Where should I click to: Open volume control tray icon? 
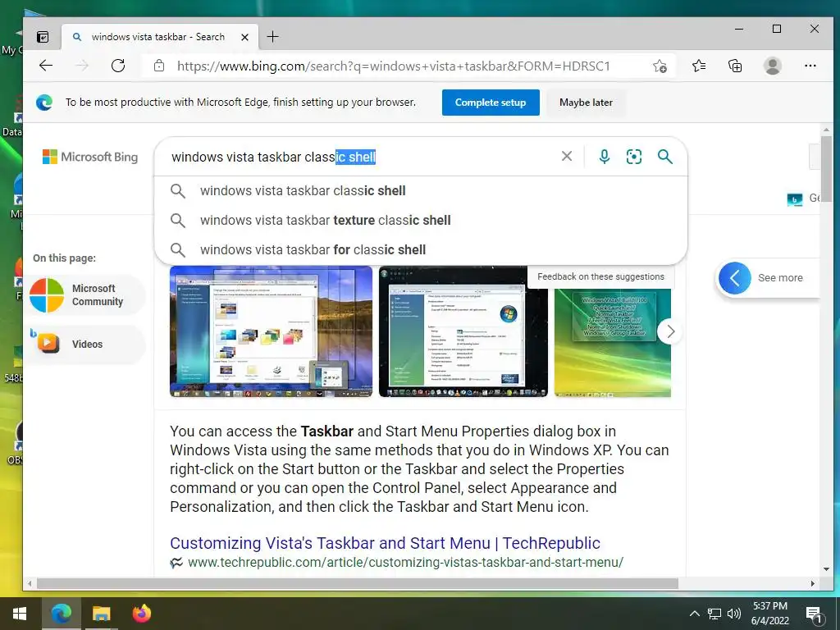point(733,614)
